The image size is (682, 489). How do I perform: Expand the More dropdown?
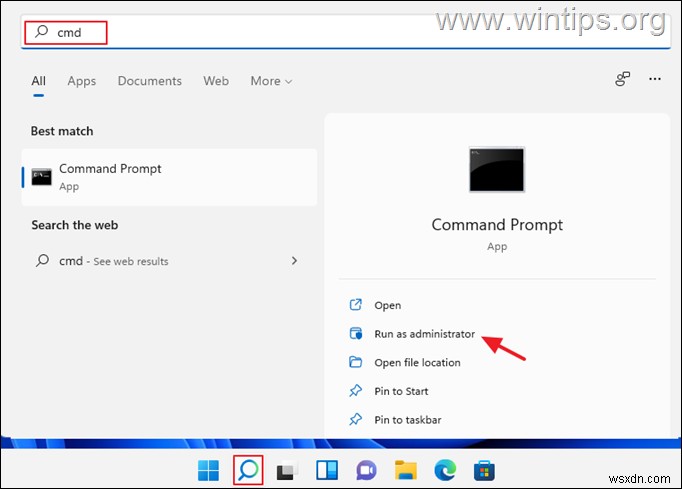click(271, 81)
